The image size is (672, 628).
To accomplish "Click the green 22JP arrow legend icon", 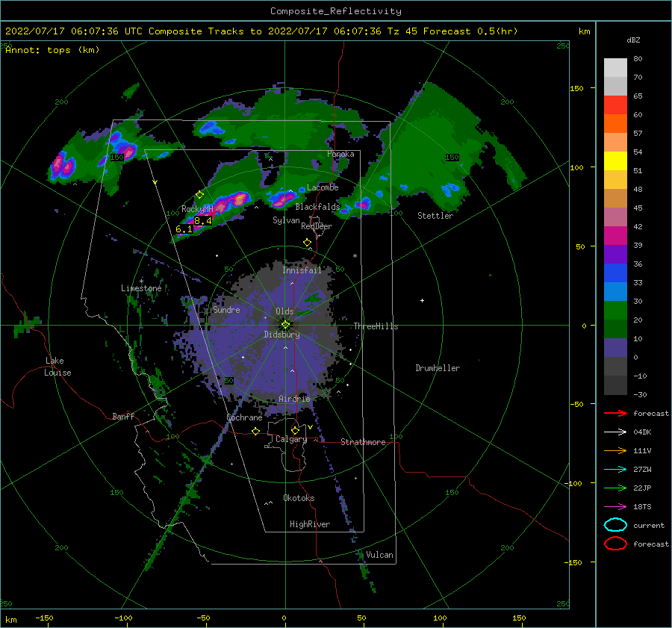I will pyautogui.click(x=615, y=488).
